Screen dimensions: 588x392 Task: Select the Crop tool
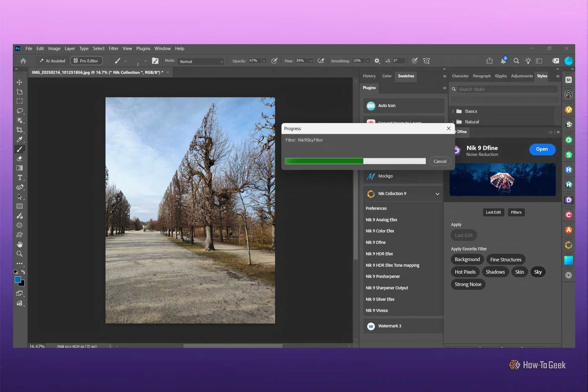(x=20, y=130)
